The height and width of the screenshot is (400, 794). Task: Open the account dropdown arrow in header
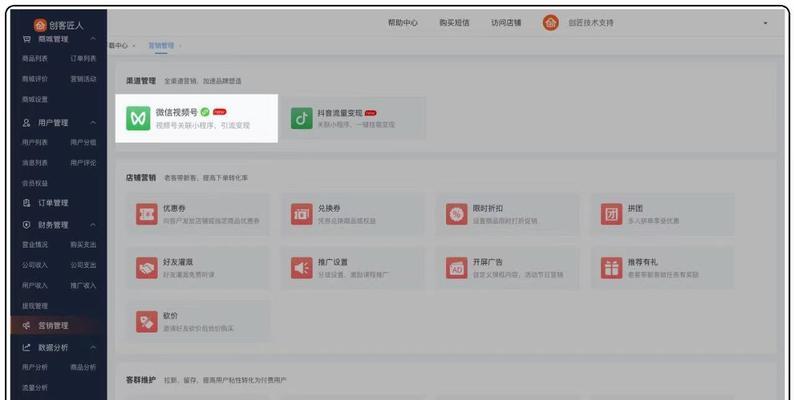click(x=765, y=23)
